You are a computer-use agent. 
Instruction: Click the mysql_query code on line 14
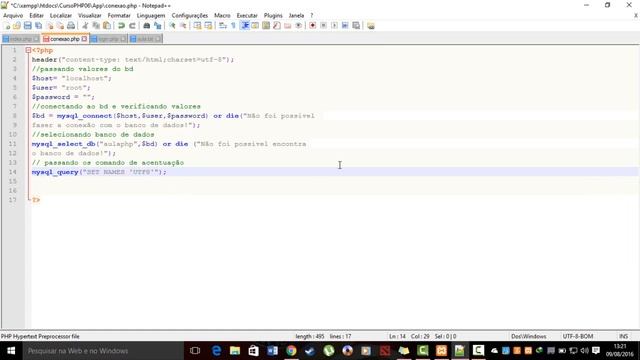click(99, 172)
